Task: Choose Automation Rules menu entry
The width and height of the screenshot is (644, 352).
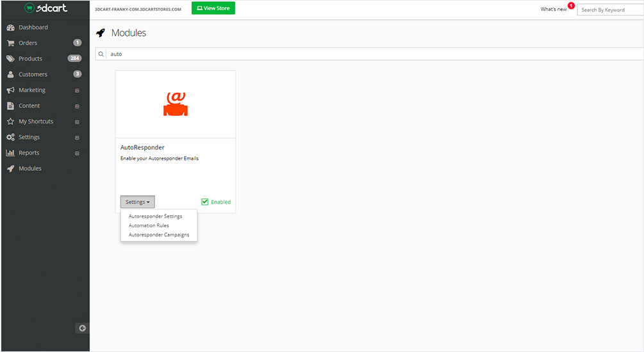Action: point(149,225)
